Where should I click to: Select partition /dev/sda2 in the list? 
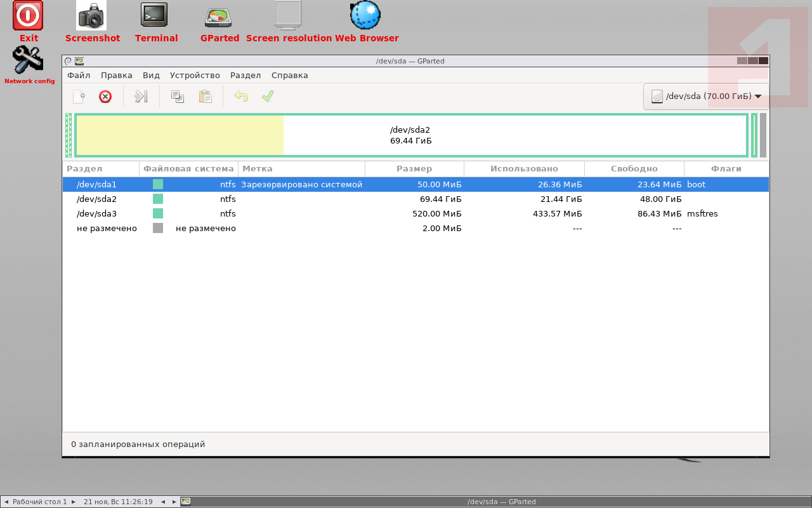(x=96, y=199)
